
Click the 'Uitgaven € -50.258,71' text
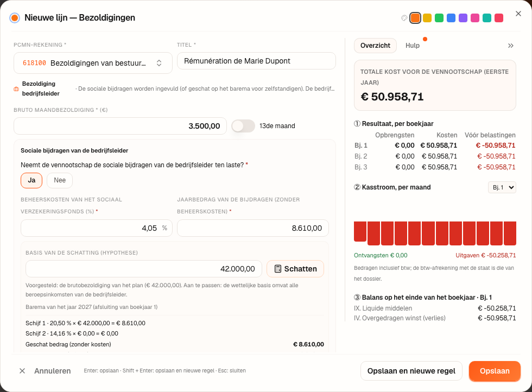(x=485, y=255)
